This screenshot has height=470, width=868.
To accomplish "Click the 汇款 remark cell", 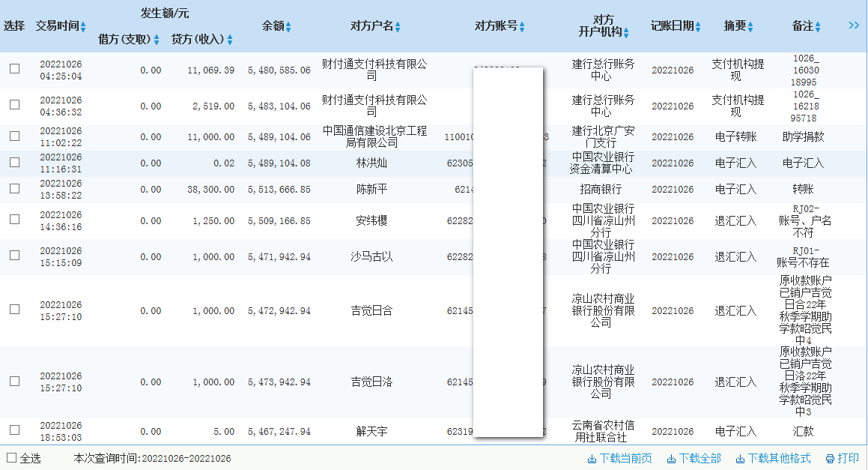I will coord(804,431).
